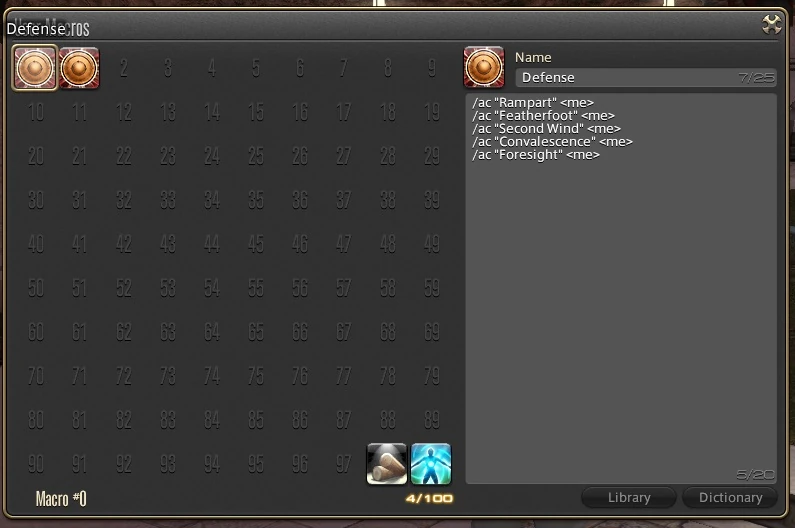Open the macro Library
Viewport: 795px width, 528px height.
coord(629,498)
